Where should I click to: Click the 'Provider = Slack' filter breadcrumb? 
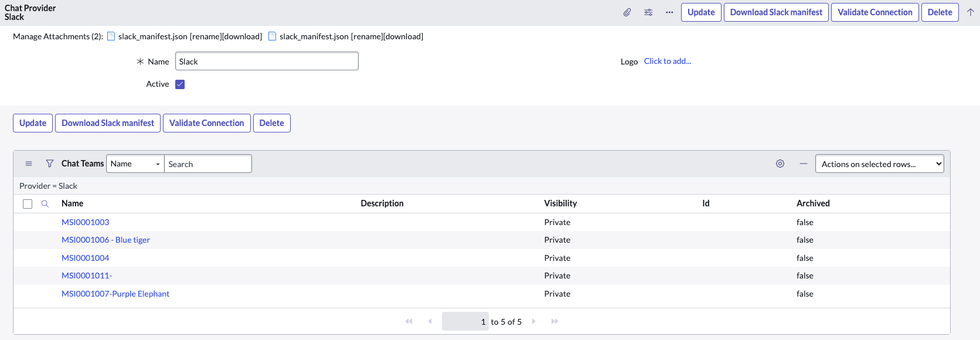[48, 186]
